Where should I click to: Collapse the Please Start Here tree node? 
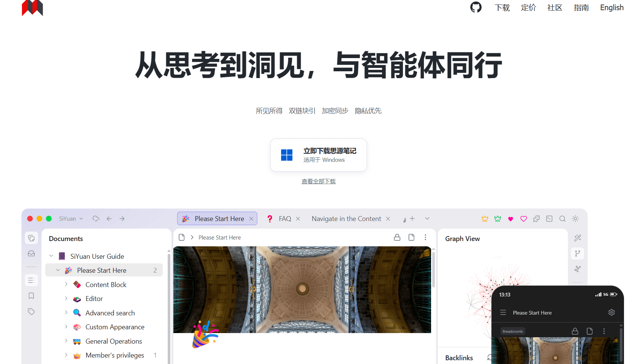[58, 270]
